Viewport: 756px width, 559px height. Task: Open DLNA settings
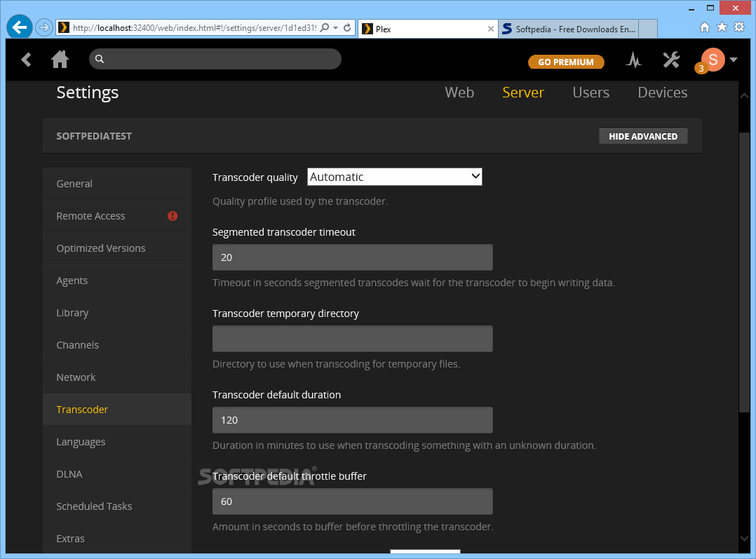coord(117,474)
